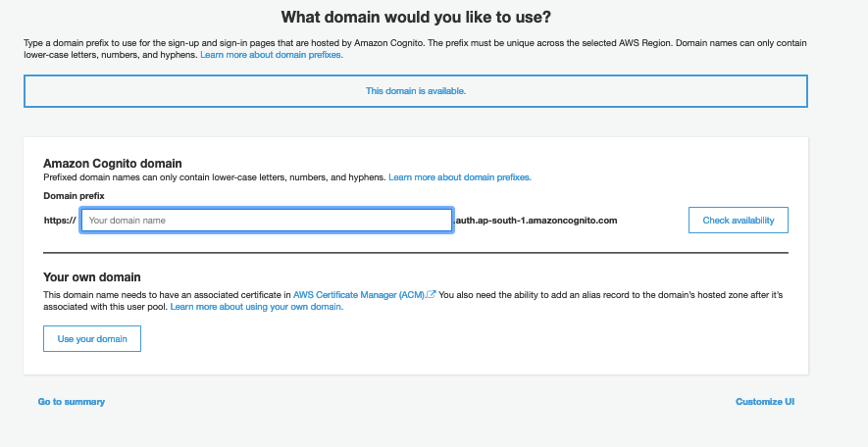Select the Your own domain section heading
The width and height of the screenshot is (868, 447).
(x=92, y=277)
